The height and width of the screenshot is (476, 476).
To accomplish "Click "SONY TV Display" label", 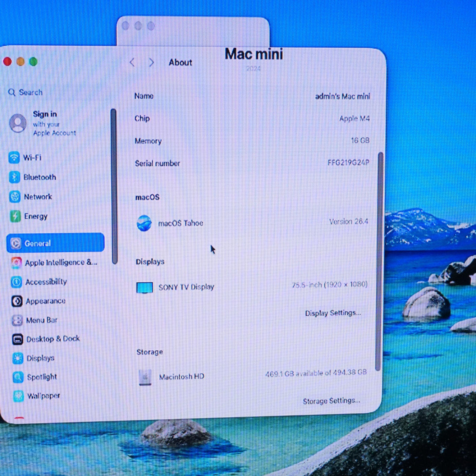I will pyautogui.click(x=186, y=287).
